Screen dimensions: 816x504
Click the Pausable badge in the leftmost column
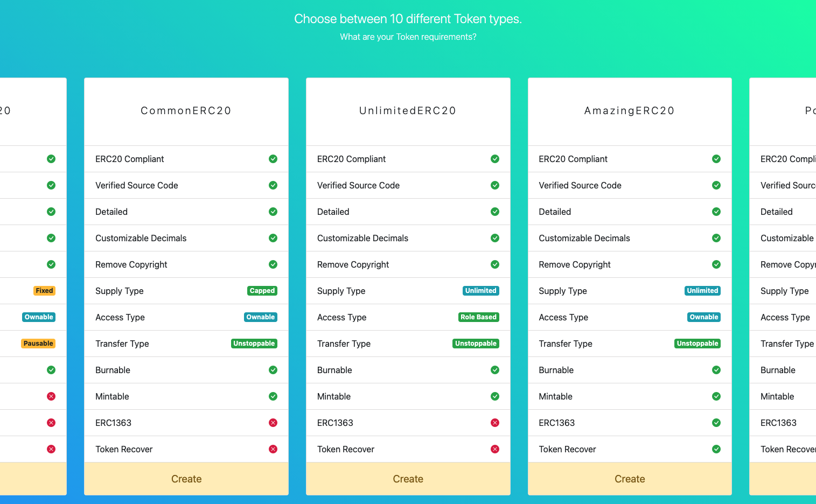38,343
